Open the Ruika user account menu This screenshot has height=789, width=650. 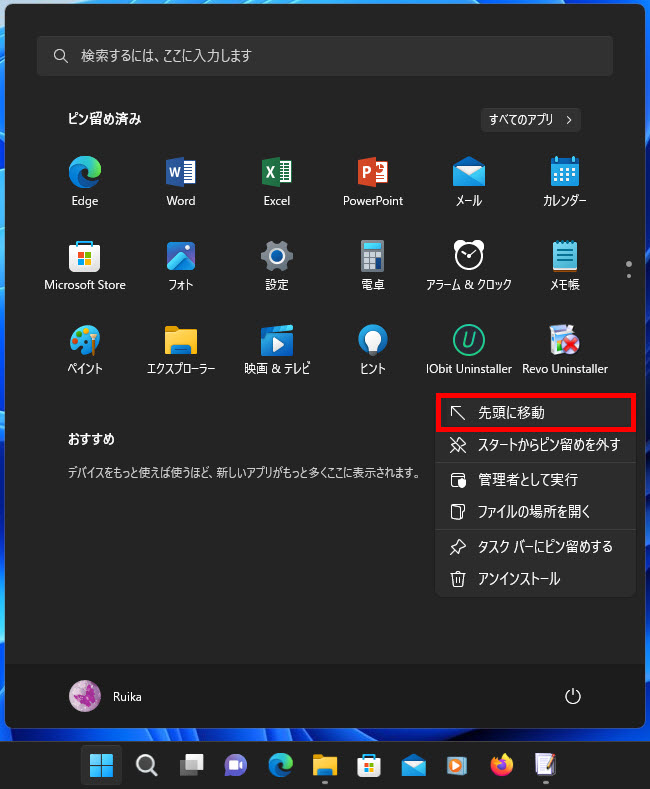coord(105,696)
